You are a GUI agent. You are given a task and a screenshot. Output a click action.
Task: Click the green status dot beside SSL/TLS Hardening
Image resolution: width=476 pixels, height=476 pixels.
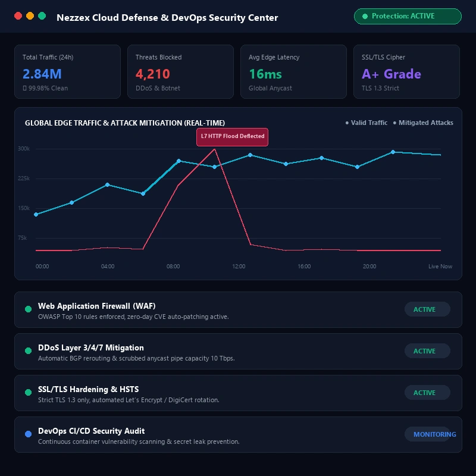point(28,392)
